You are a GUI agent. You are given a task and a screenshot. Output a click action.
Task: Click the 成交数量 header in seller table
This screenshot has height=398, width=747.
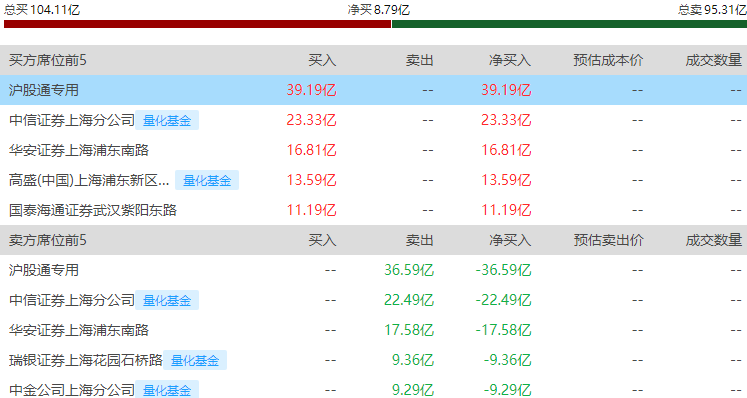tap(714, 240)
